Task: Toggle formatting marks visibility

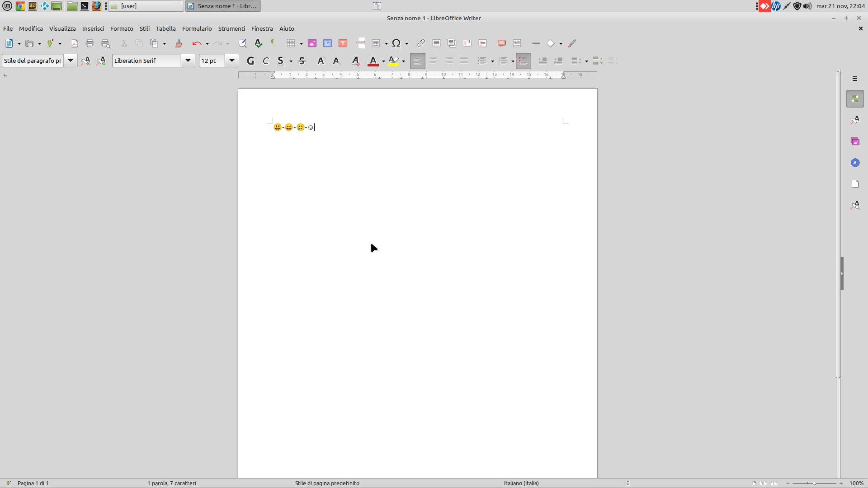Action: pyautogui.click(x=273, y=43)
